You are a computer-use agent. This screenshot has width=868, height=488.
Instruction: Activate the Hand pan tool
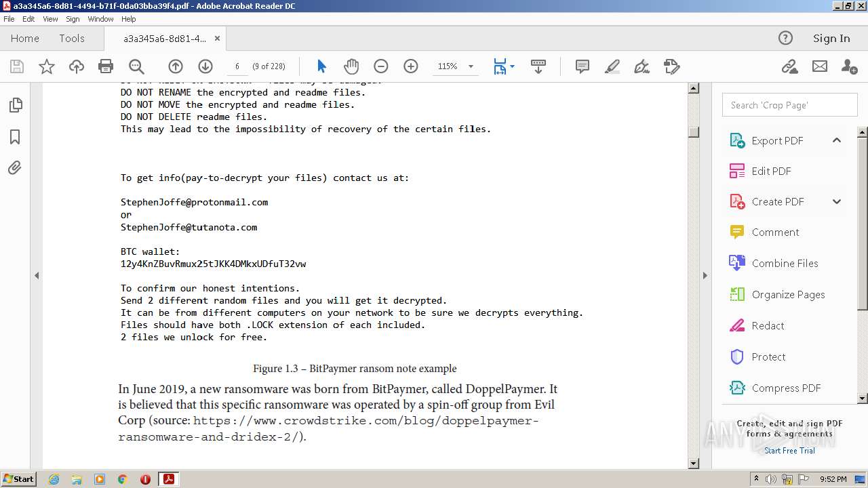(x=351, y=66)
